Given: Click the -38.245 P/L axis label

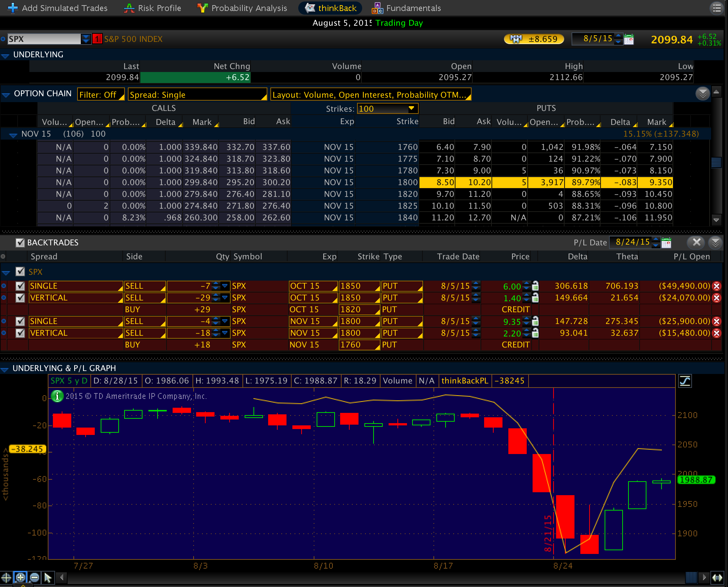Looking at the screenshot, I should [28, 449].
